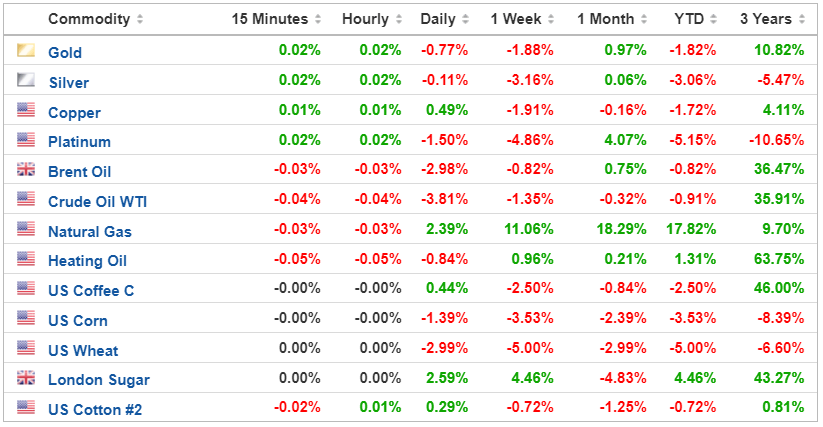Click the UK flag beside Brent Oil
The image size is (823, 427).
click(26, 171)
